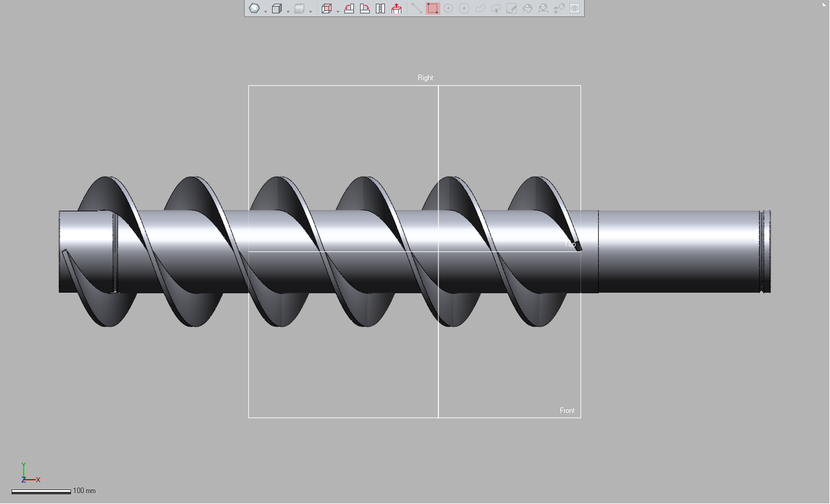Choose the lasso selection tool
This screenshot has width=830, height=504.
pos(480,9)
